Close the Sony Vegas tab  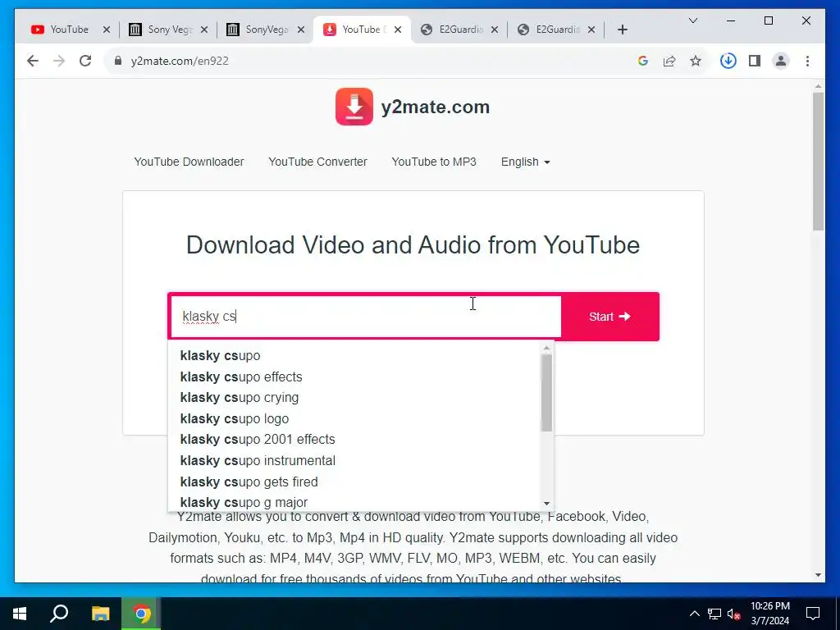(x=203, y=30)
